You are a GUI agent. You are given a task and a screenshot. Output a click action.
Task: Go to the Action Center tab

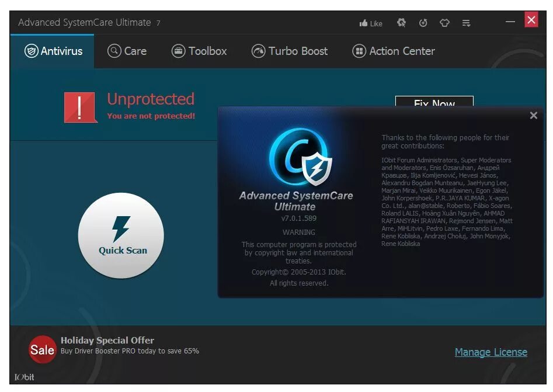point(393,51)
